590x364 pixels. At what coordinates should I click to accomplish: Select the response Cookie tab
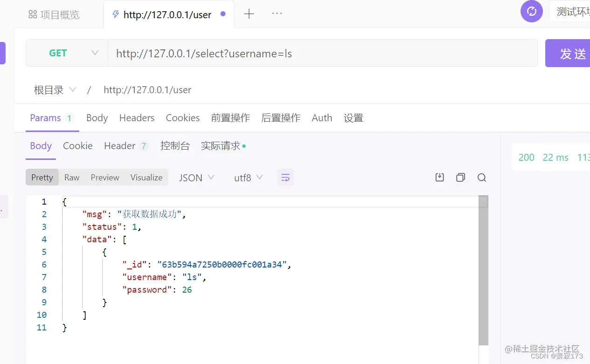[78, 146]
